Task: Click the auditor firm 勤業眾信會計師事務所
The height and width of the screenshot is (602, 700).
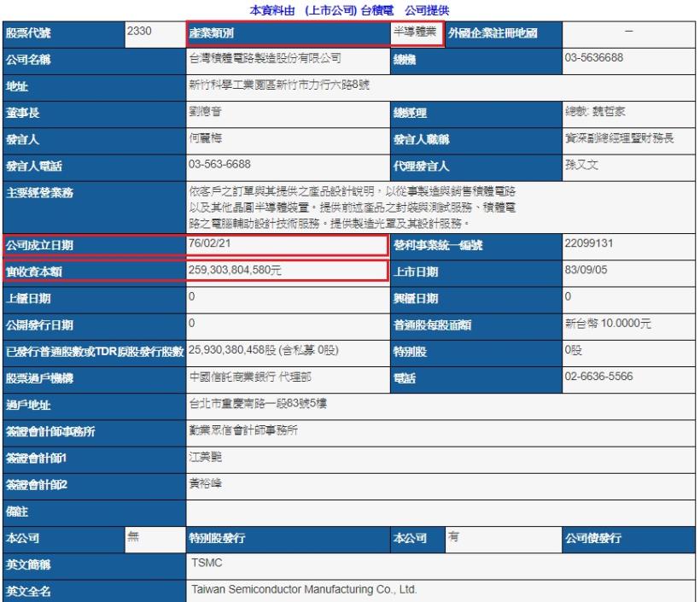Action: coord(244,430)
